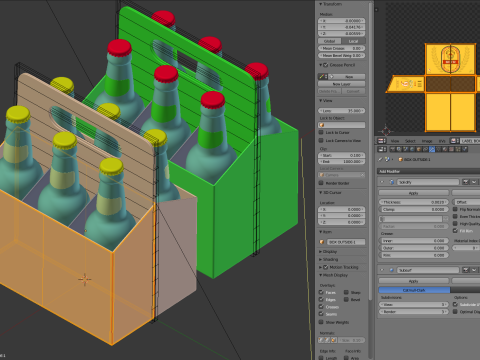This screenshot has height=360, width=480.
Task: Click the New Layer button
Action: (x=342, y=84)
